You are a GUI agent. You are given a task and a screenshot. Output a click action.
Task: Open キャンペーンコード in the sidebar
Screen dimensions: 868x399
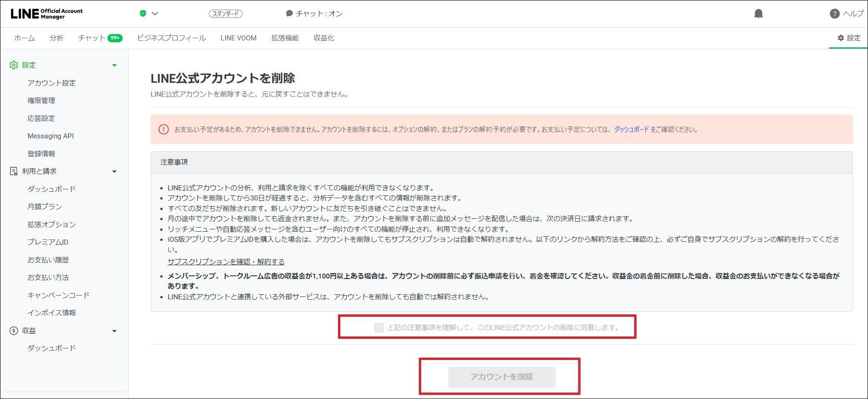pos(58,296)
